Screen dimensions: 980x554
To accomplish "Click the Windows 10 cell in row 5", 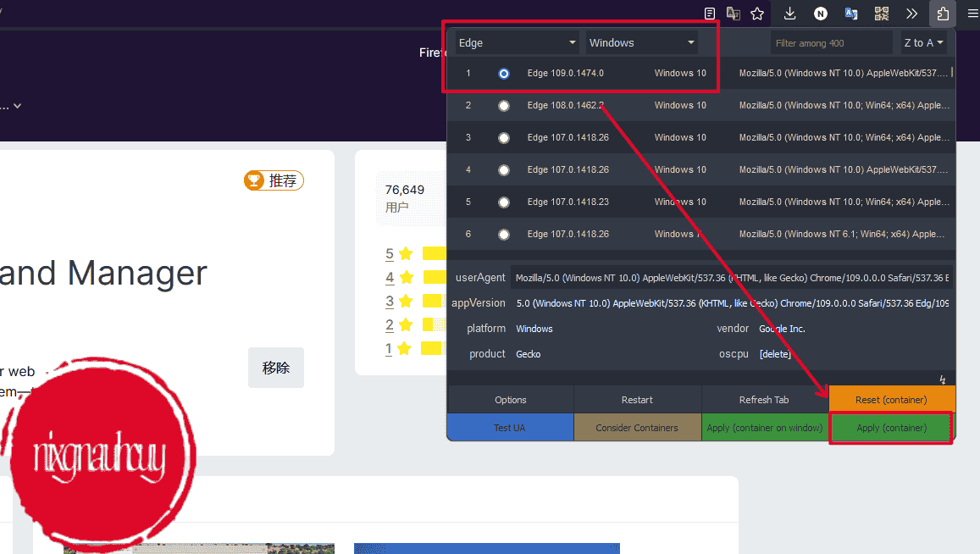I will [x=680, y=202].
